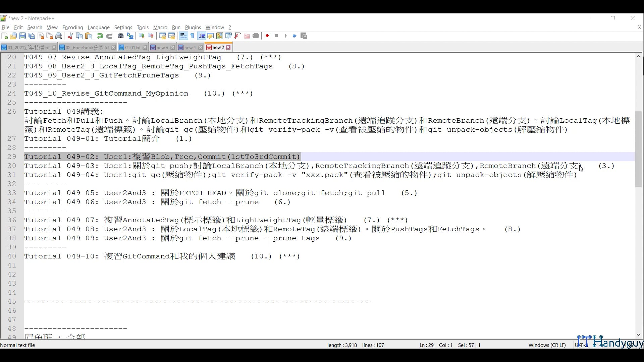Save all open documents

(32, 36)
